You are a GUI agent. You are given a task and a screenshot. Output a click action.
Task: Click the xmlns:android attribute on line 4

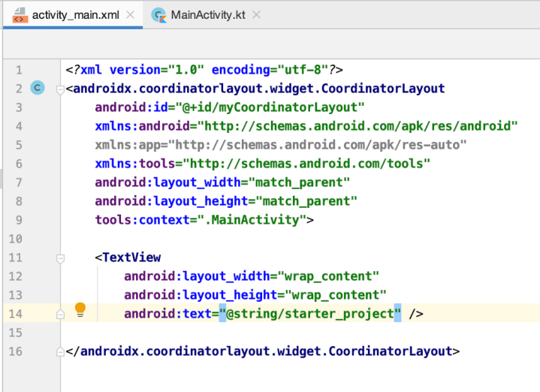(x=306, y=126)
